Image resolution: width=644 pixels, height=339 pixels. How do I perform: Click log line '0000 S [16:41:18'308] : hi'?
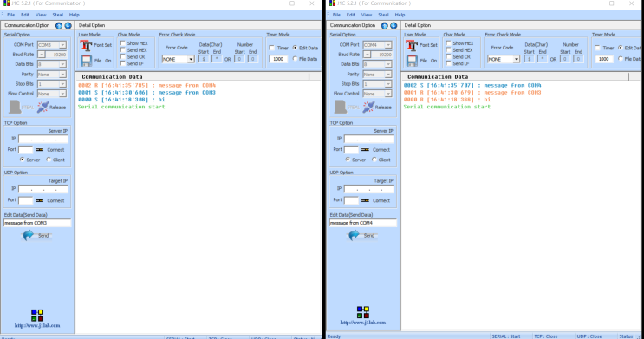click(121, 100)
